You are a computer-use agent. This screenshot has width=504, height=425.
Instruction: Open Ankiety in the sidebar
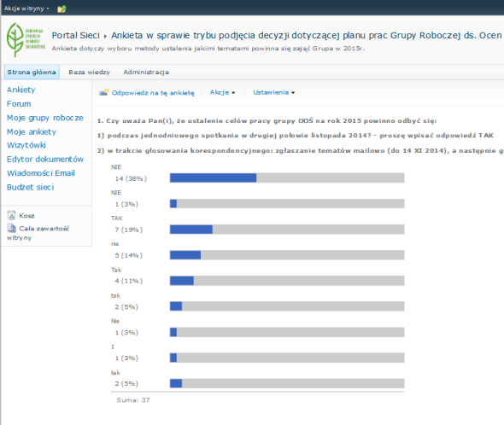coord(21,90)
